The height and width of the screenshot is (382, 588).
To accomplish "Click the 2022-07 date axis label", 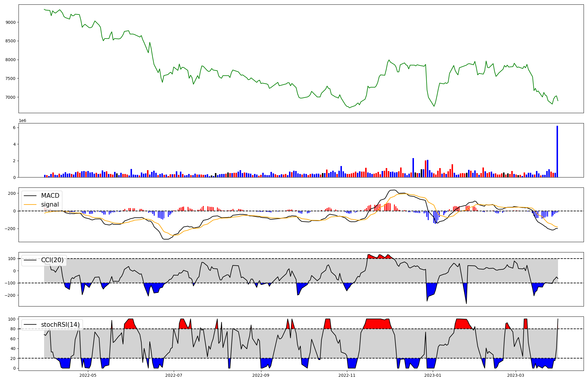I will point(174,375).
